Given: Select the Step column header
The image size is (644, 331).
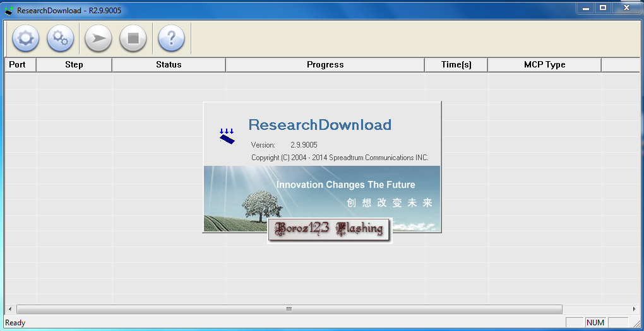Looking at the screenshot, I should (x=75, y=64).
